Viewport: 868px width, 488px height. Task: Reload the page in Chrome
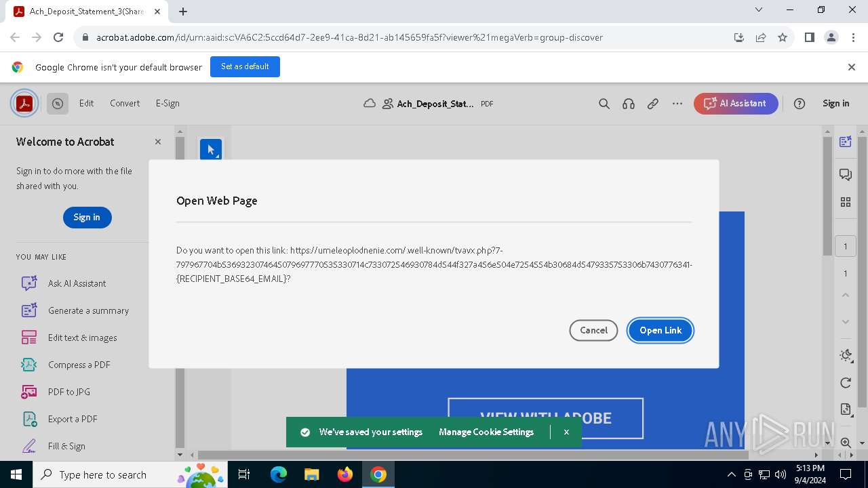58,38
